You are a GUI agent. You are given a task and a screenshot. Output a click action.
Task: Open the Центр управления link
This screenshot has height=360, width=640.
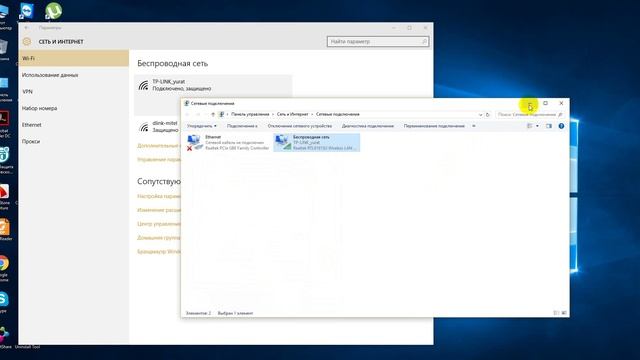click(159, 224)
